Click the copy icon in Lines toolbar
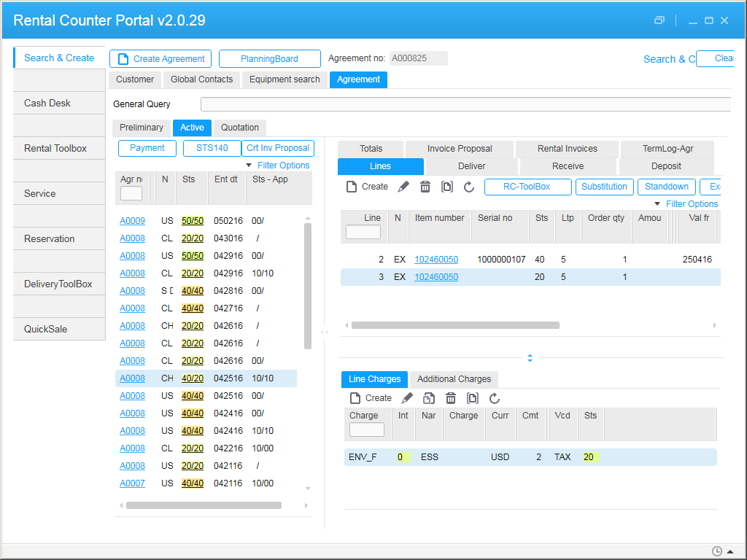The image size is (747, 560). (x=447, y=187)
